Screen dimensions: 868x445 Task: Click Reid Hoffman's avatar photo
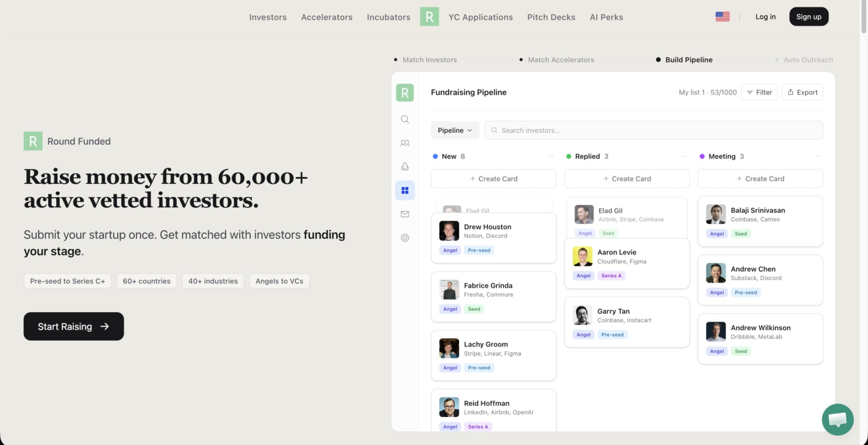click(449, 407)
